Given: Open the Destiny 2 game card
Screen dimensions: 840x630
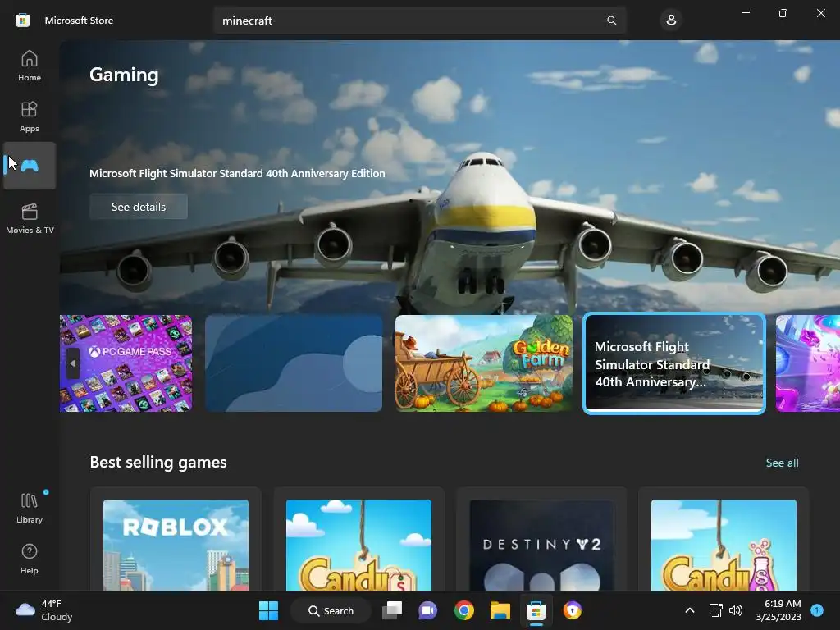Looking at the screenshot, I should [x=541, y=540].
